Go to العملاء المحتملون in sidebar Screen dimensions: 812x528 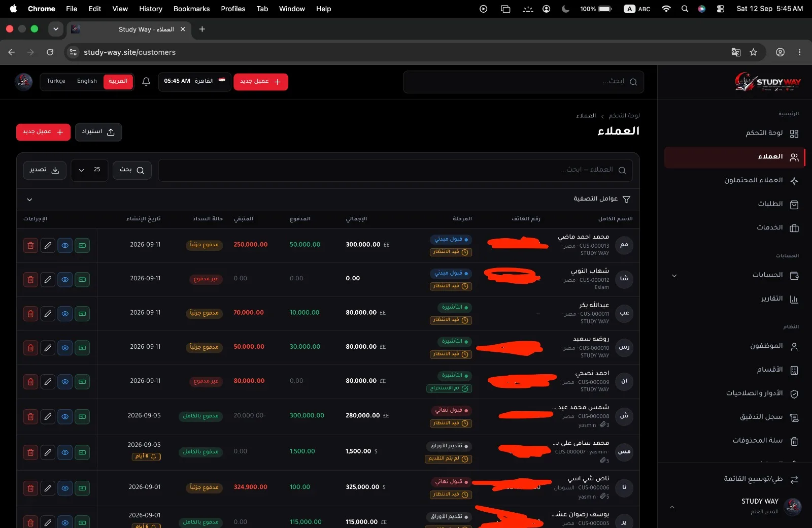click(x=735, y=181)
